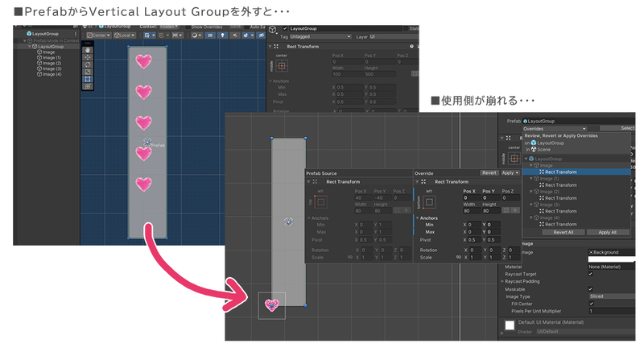
Task: Toggle Maskable checkbox
Action: (x=591, y=289)
